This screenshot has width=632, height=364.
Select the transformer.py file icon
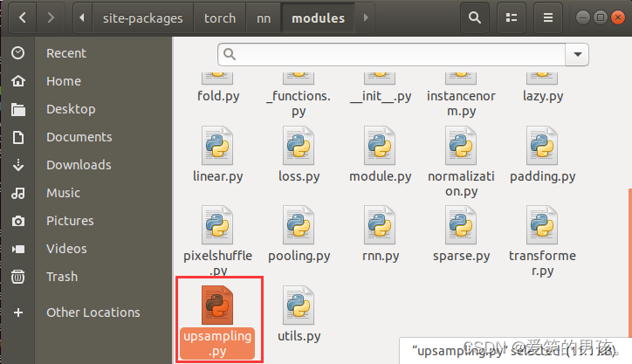pyautogui.click(x=542, y=225)
